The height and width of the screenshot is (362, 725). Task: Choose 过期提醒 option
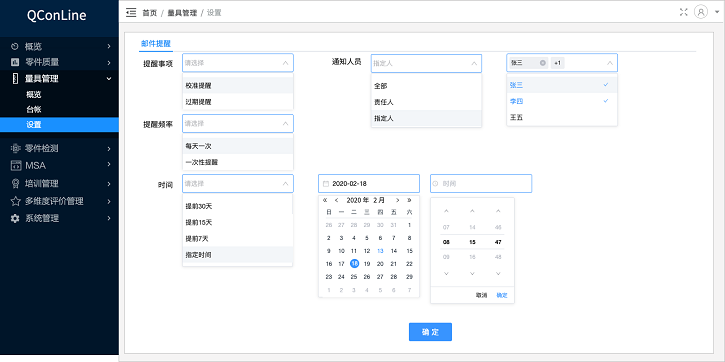(238, 102)
